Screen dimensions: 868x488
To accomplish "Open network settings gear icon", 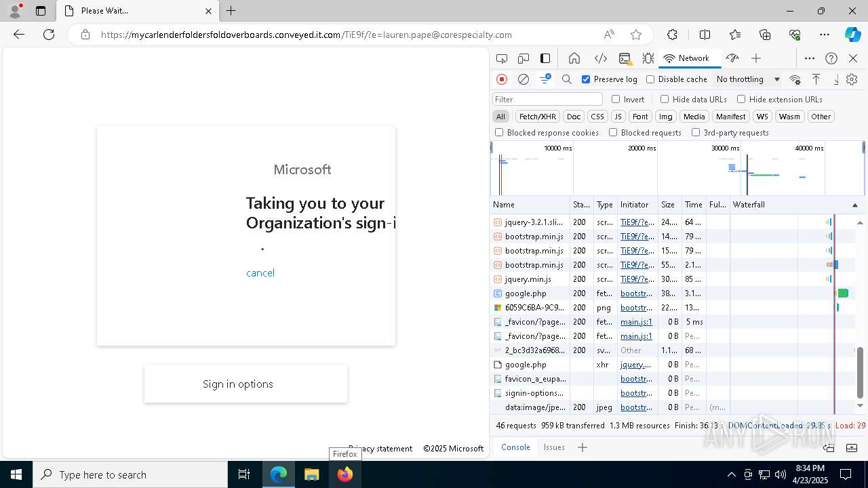I will click(852, 79).
